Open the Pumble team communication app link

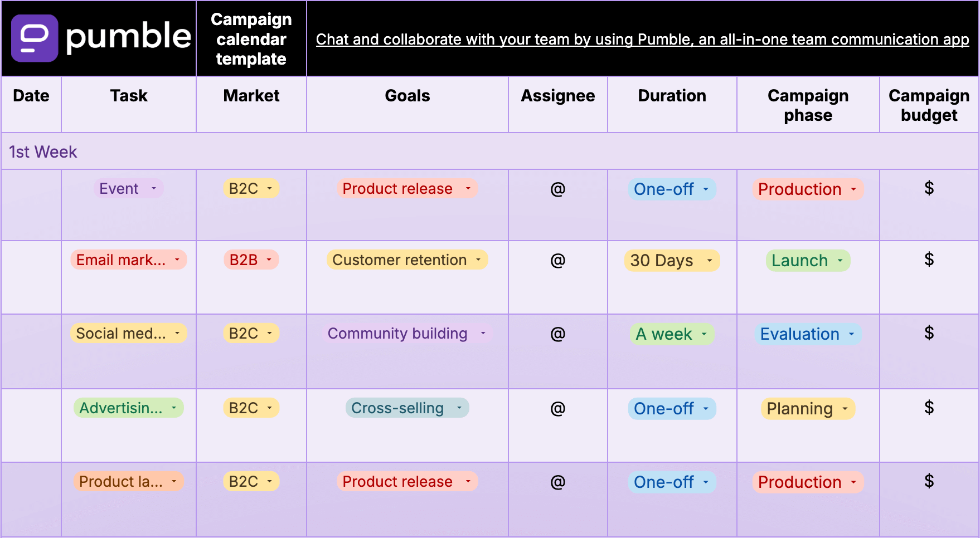pos(642,40)
